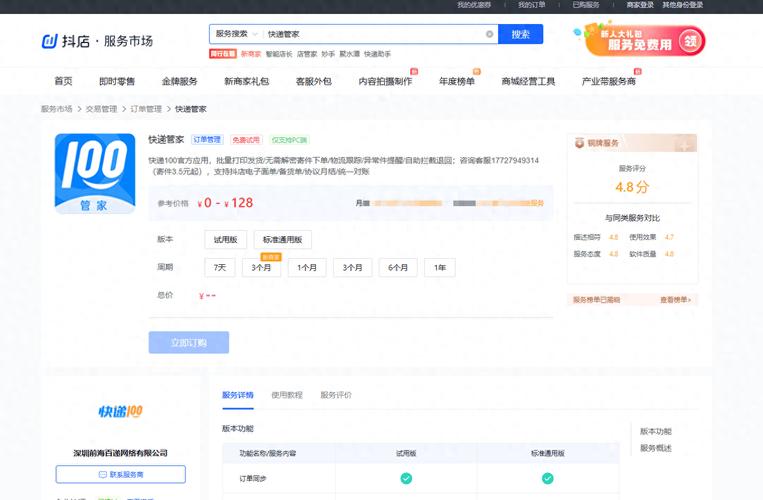The height and width of the screenshot is (500, 763).
Task: Choose the 1年 period option
Action: pos(440,268)
